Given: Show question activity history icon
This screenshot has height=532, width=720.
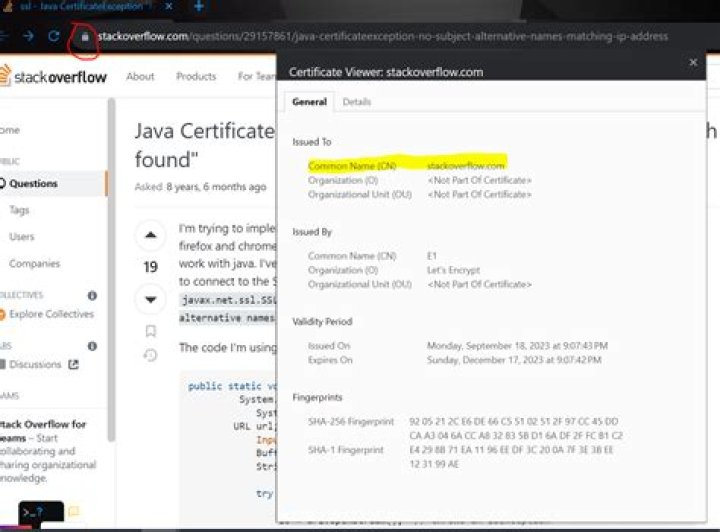Looking at the screenshot, I should point(151,355).
